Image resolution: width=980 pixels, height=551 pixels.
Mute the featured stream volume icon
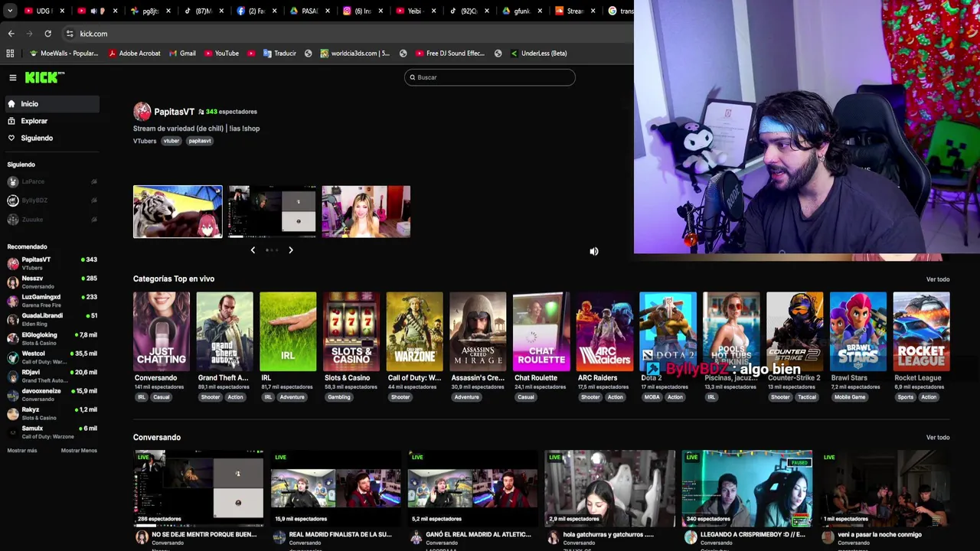(594, 251)
